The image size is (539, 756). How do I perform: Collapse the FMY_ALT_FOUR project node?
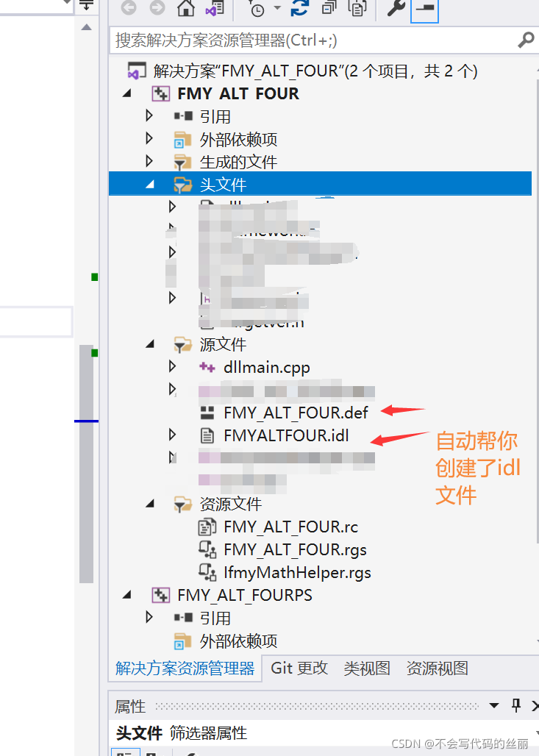pyautogui.click(x=126, y=93)
